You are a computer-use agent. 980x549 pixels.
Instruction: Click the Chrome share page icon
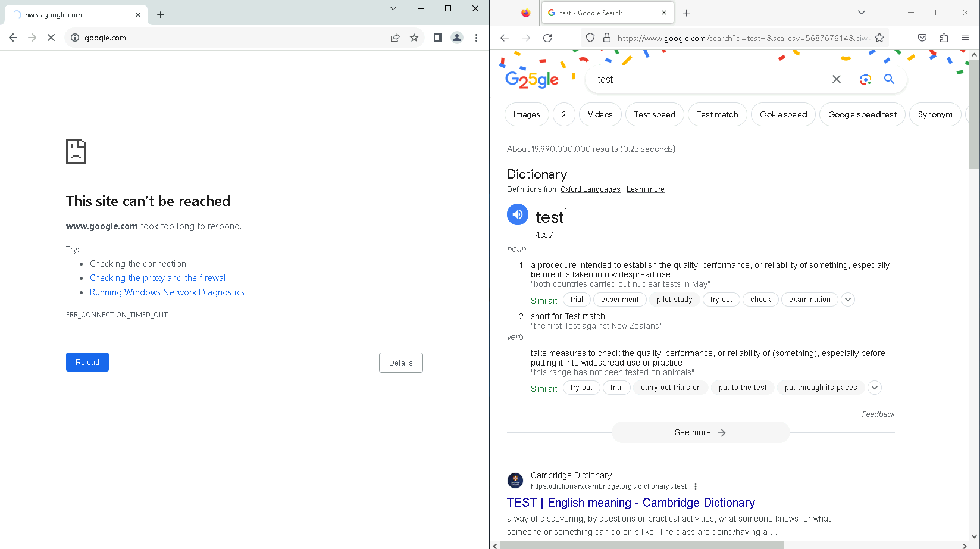pos(394,38)
